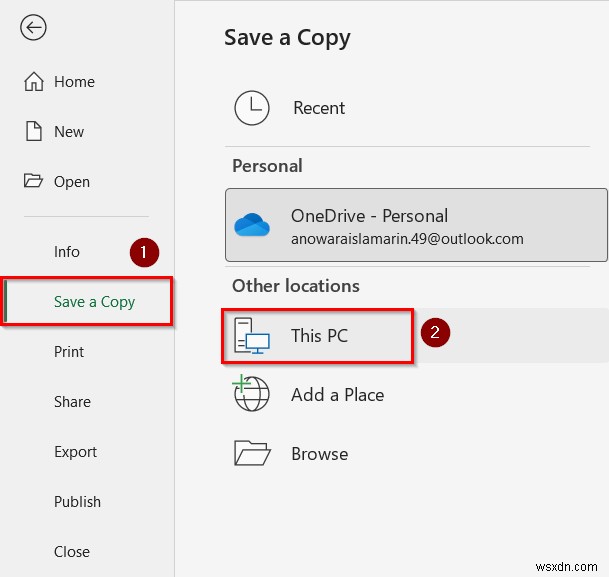This screenshot has height=577, width=609.
Task: Choose the This PC label
Action: pyautogui.click(x=319, y=336)
